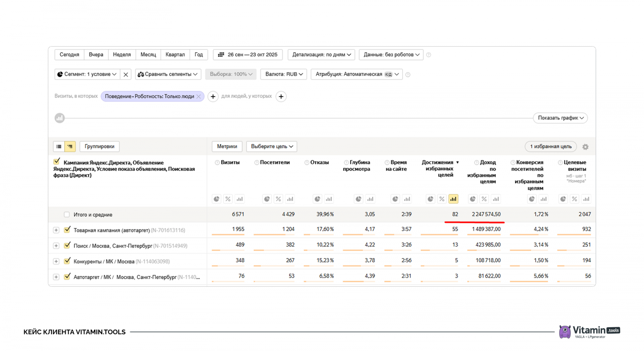
Task: Select the tree view icon
Action: (x=70, y=146)
